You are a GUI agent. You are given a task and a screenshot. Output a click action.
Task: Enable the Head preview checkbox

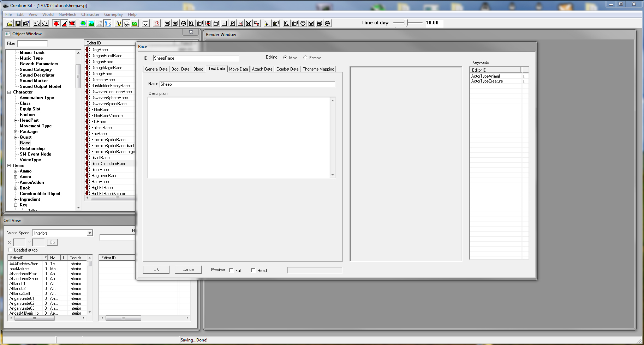pos(253,270)
